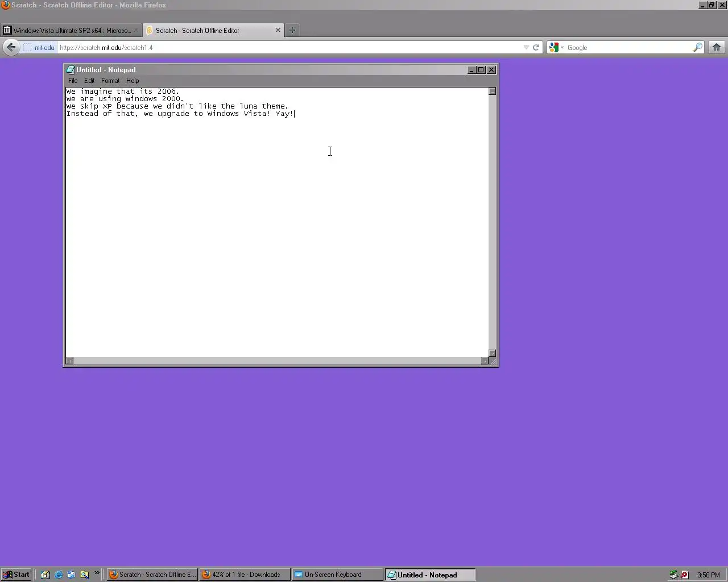This screenshot has height=582, width=728.
Task: Open the URL history dropdown arrow
Action: point(526,47)
